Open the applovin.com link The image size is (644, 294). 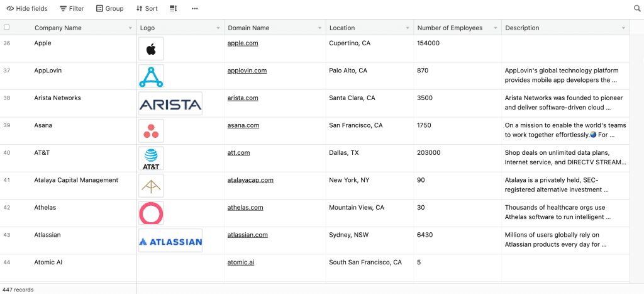click(247, 71)
